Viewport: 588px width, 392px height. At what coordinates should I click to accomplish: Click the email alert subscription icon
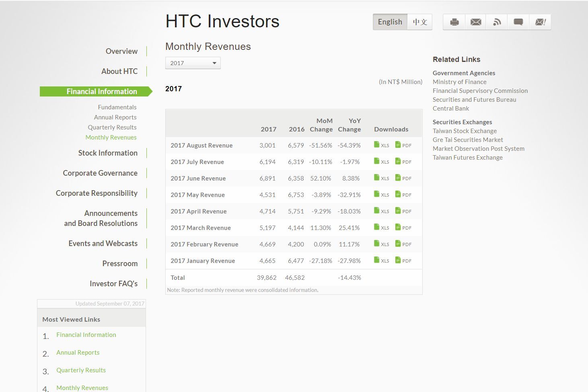coord(540,22)
